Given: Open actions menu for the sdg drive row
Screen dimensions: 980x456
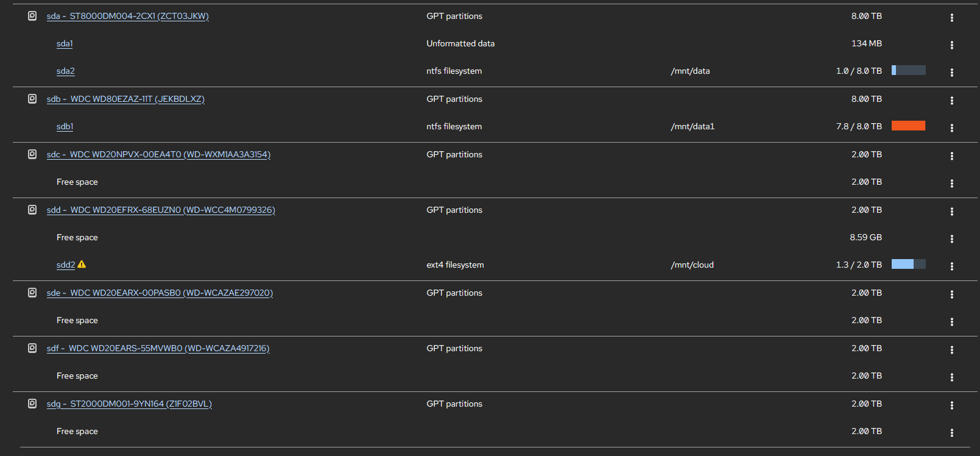Looking at the screenshot, I should click(951, 405).
